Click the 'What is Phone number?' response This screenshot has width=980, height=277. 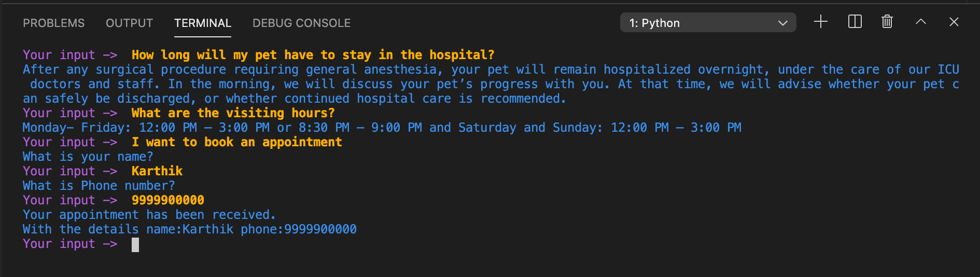tap(99, 186)
